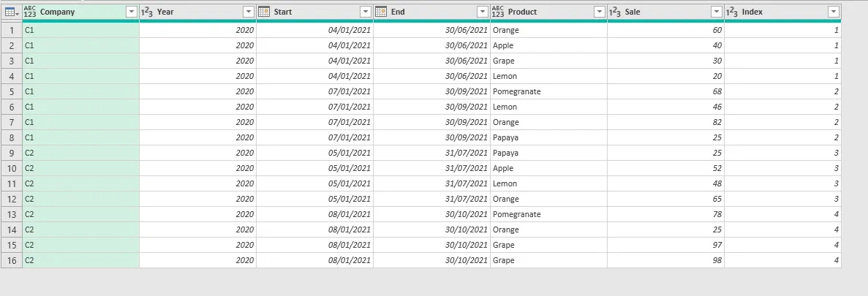This screenshot has width=868, height=296.
Task: Click Apple product cell in row 10
Action: tap(548, 169)
